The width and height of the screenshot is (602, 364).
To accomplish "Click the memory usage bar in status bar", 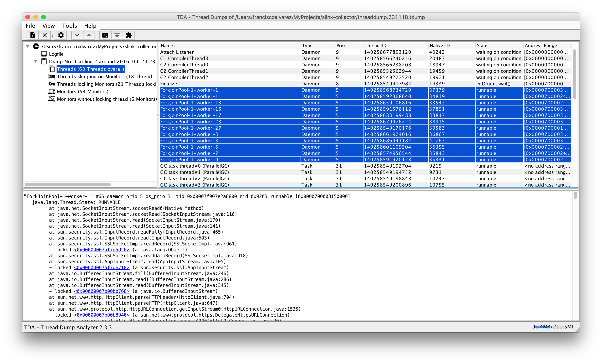I will point(553,327).
